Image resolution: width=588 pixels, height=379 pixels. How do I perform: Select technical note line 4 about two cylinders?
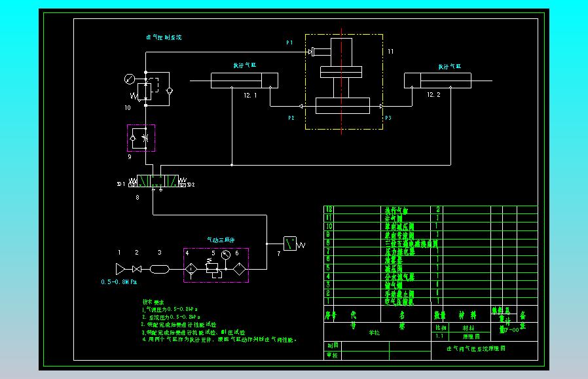tap(220, 340)
